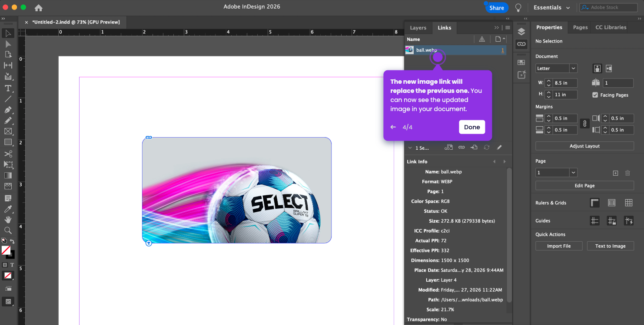Image resolution: width=644 pixels, height=325 pixels.
Task: Toggle Show Rulers button
Action: pos(595,203)
